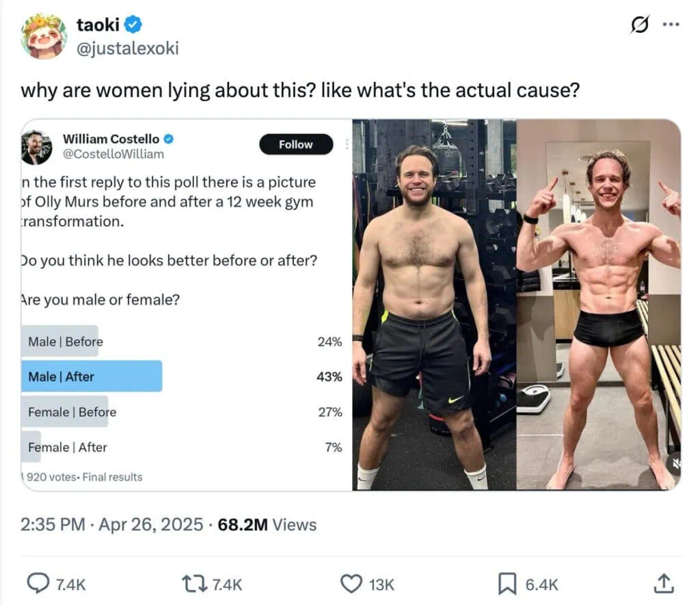
Task: Open the share upload icon
Action: pyautogui.click(x=662, y=583)
